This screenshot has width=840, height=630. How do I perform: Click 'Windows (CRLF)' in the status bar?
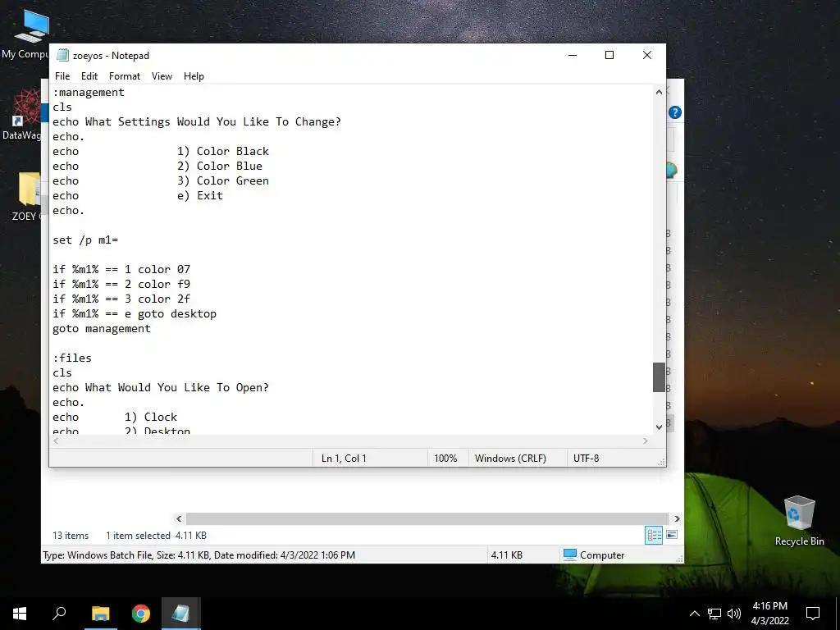[510, 458]
